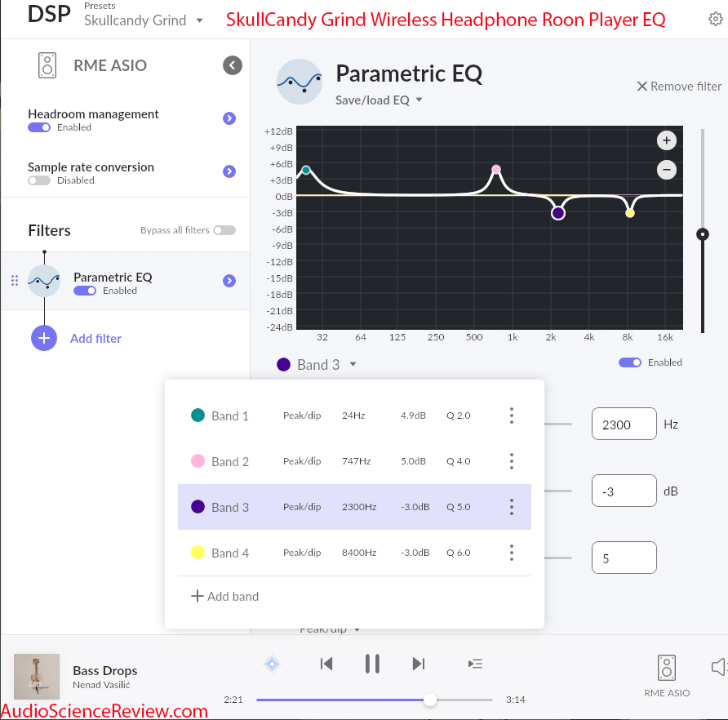The image size is (728, 720).
Task: Click Remove filter
Action: 679,87
